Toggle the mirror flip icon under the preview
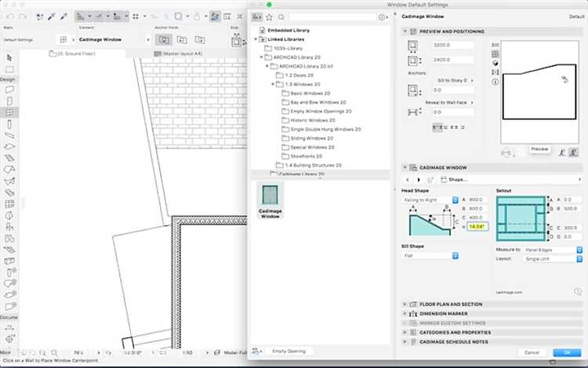 click(x=506, y=153)
